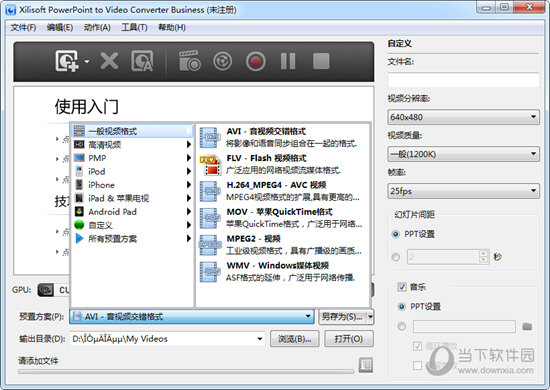Select the custom music file radio button
Image resolution: width=550 pixels, height=390 pixels.
click(402, 327)
